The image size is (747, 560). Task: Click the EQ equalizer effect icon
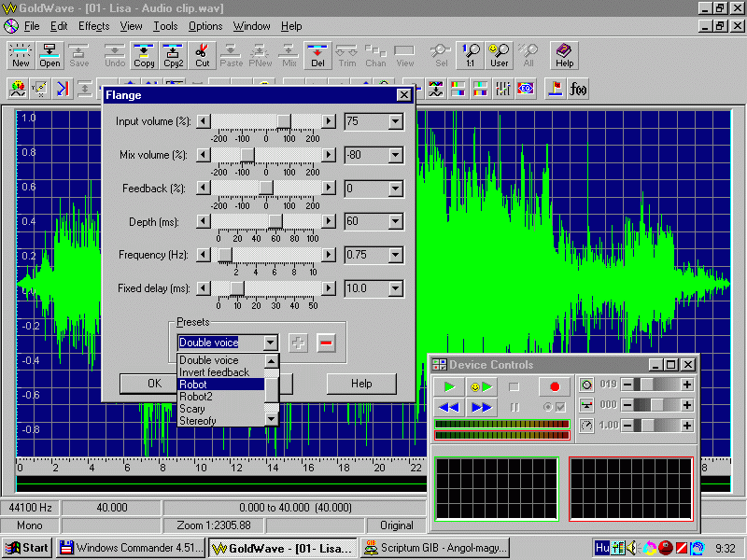pos(526,89)
